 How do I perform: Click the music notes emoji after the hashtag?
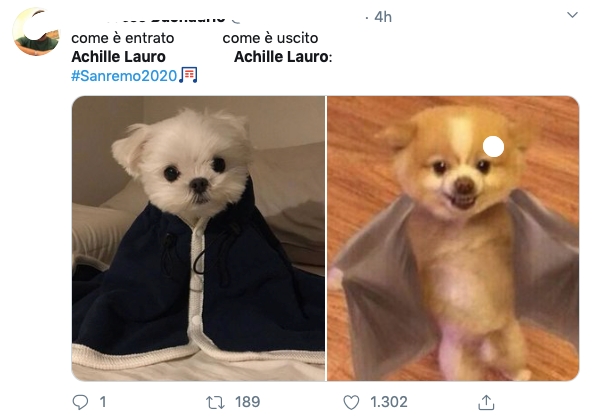[x=188, y=75]
